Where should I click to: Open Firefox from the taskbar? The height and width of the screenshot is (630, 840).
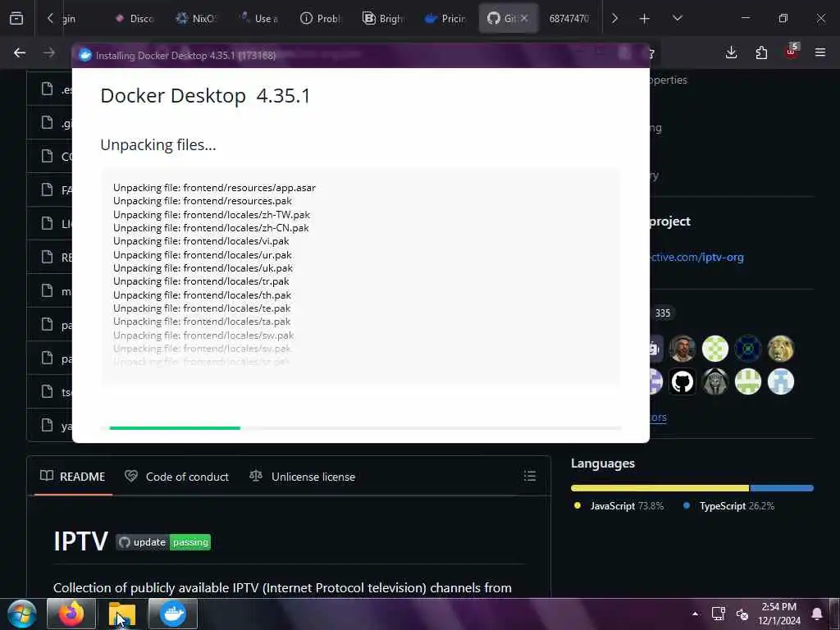point(71,614)
